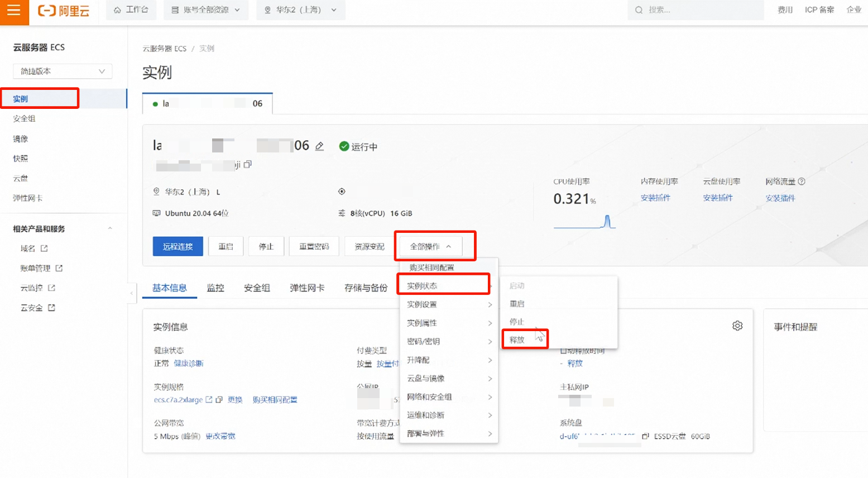The image size is (868, 478).
Task: Click the 重置密码 button
Action: (314, 246)
